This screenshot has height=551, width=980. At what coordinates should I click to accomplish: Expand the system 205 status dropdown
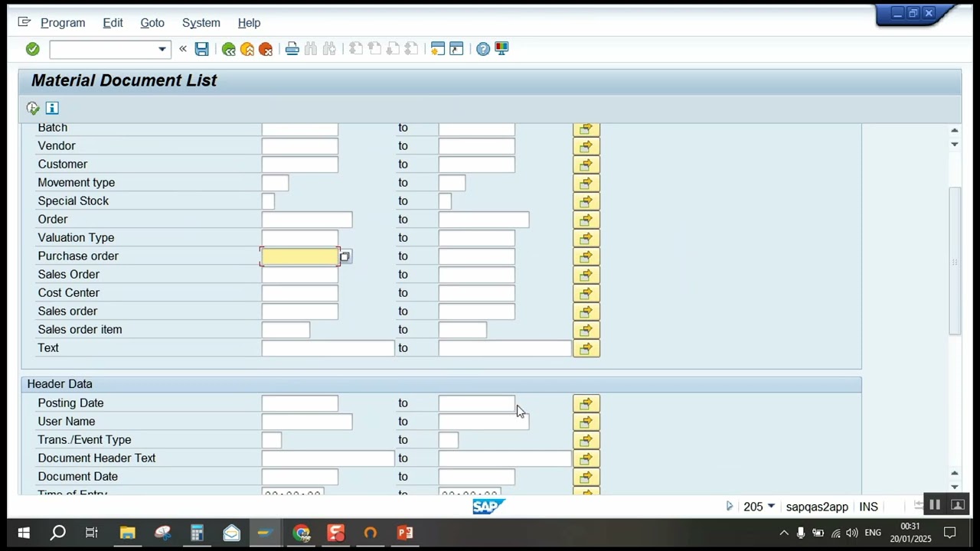point(771,507)
